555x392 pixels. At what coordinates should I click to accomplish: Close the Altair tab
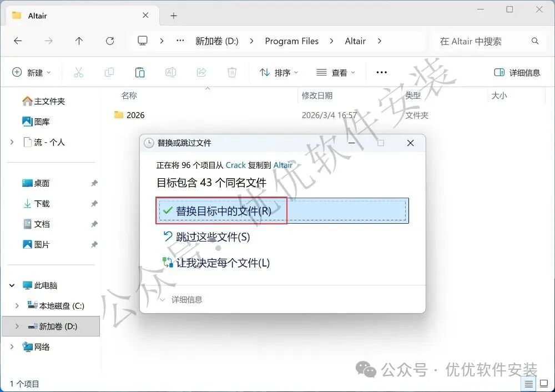click(x=145, y=15)
